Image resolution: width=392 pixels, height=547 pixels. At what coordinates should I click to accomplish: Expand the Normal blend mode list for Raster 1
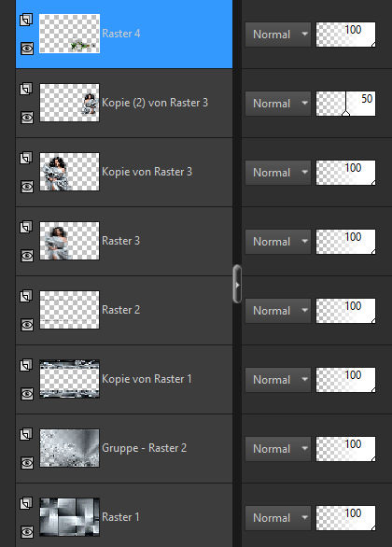pos(278,518)
